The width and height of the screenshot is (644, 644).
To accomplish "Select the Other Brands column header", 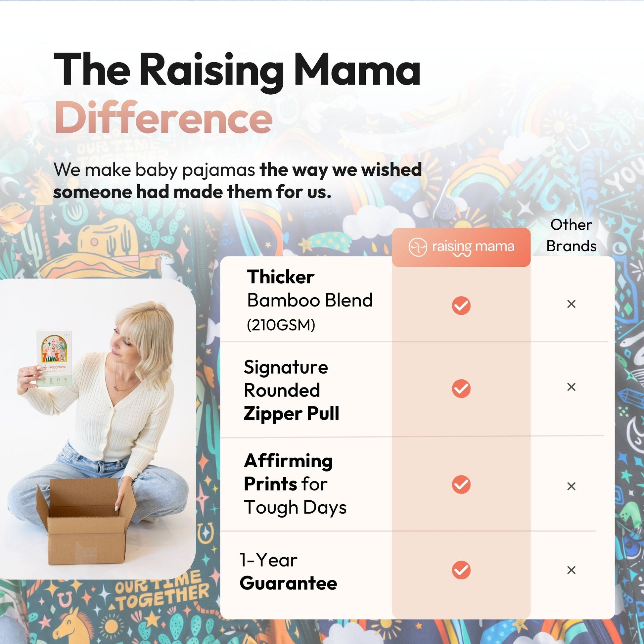I will coord(571,235).
